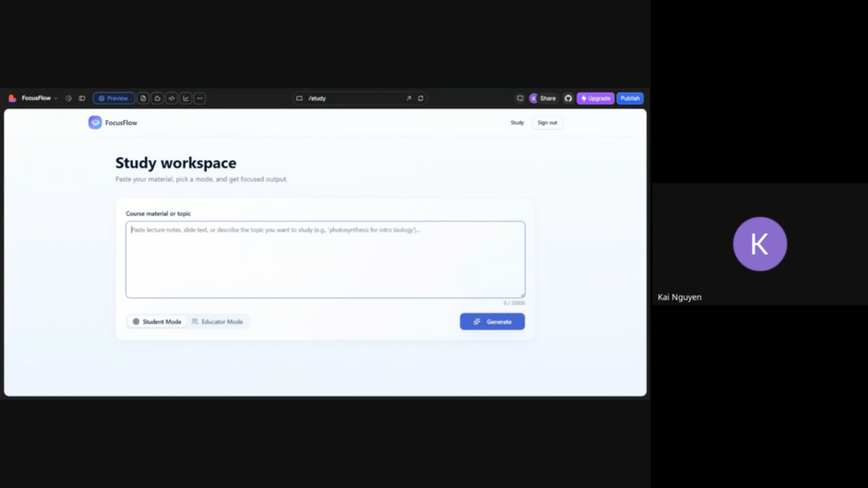Select Educator Mode
This screenshot has width=868, height=488.
click(x=218, y=321)
